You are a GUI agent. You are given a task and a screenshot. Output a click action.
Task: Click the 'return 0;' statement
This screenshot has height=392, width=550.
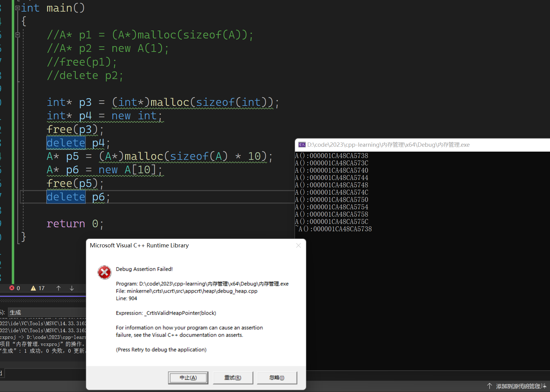[75, 224]
